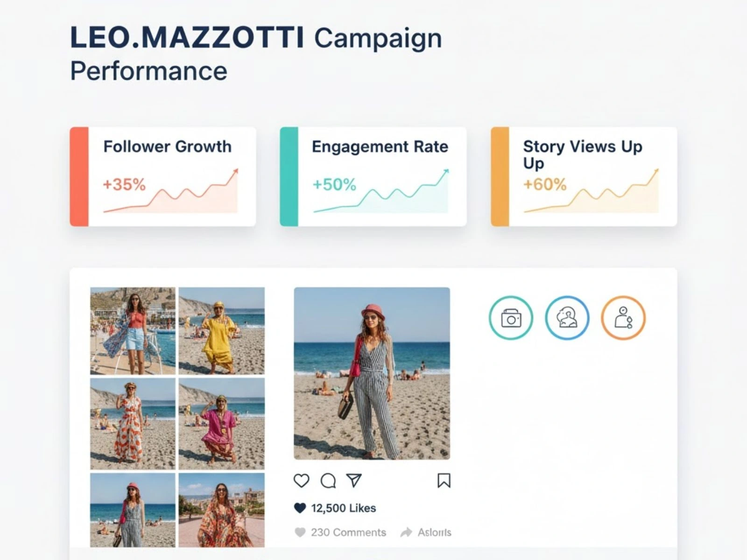Click the filled heart beside 12,500 Likes
The image size is (747, 560).
tap(300, 508)
